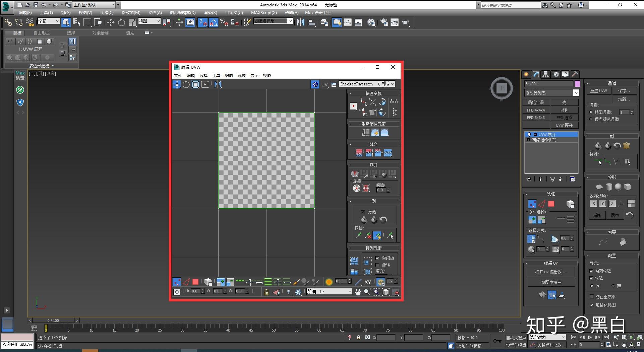
Task: Open the Modify panel tab icon
Action: tap(536, 74)
